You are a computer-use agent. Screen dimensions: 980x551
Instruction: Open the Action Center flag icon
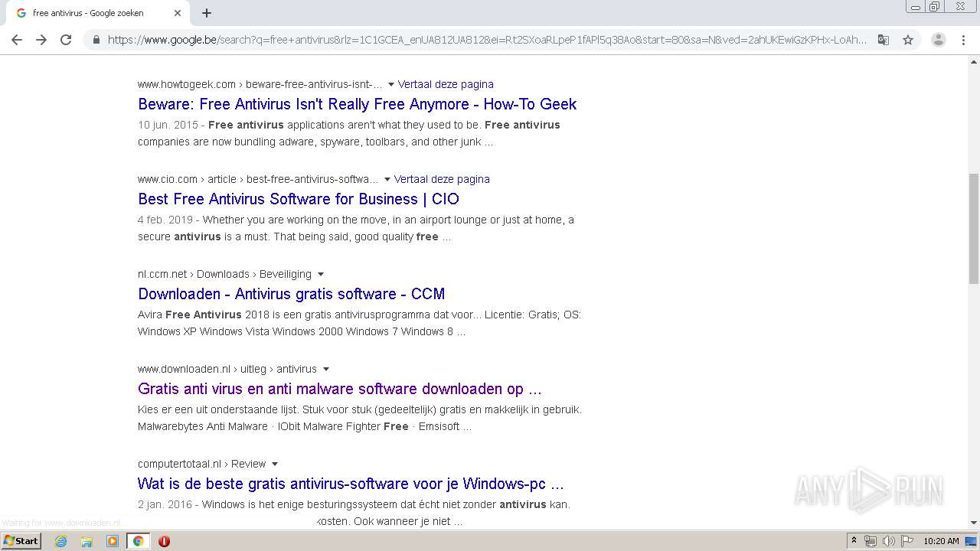(906, 541)
